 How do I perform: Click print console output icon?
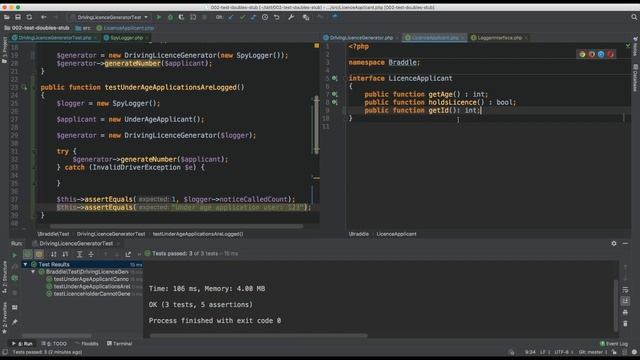pyautogui.click(x=625, y=312)
